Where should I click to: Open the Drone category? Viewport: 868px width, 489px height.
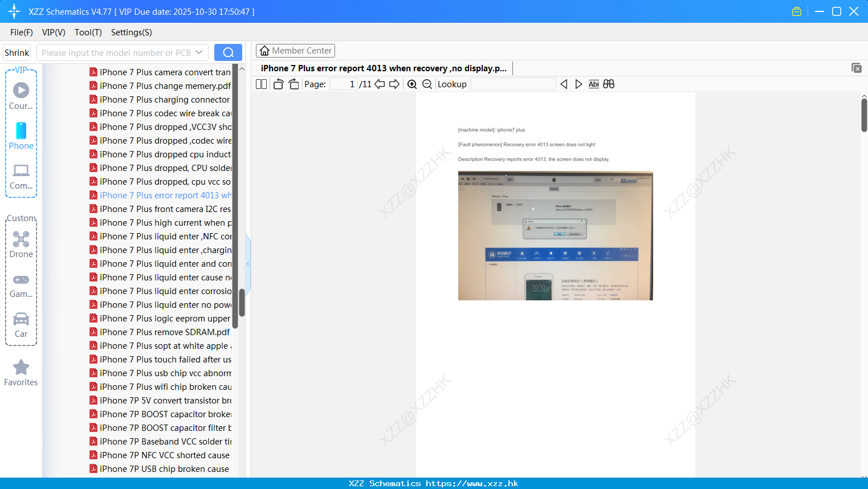[x=21, y=244]
